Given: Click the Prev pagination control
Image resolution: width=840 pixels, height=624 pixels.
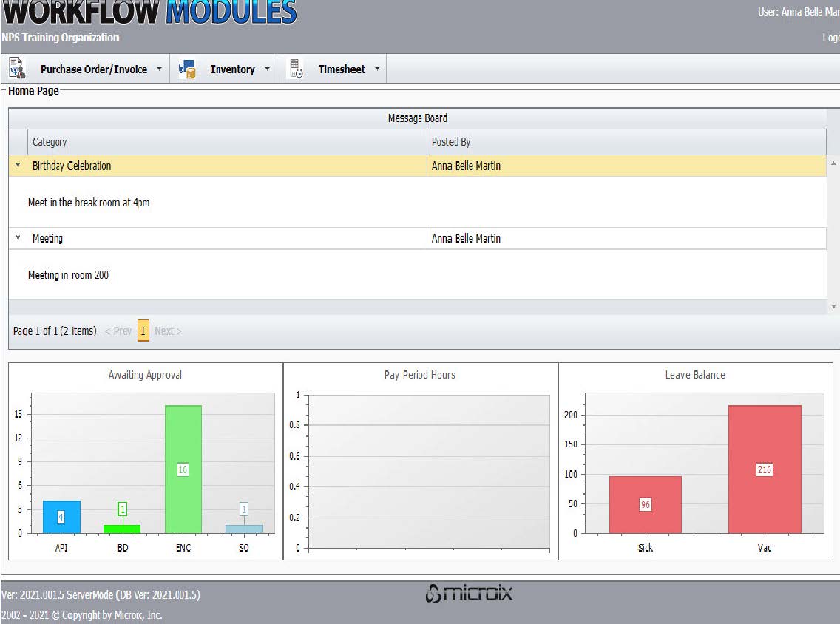Looking at the screenshot, I should point(118,330).
